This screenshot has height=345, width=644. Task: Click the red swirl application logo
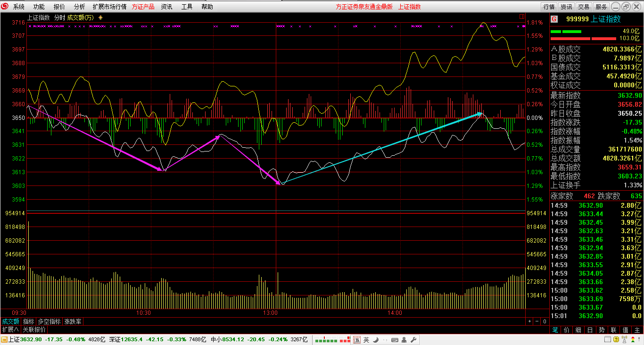pos(5,7)
